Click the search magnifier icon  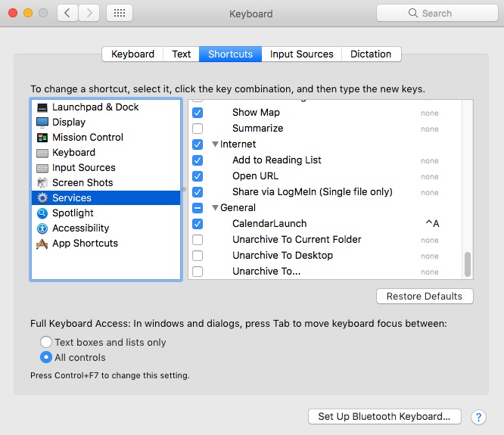[412, 13]
